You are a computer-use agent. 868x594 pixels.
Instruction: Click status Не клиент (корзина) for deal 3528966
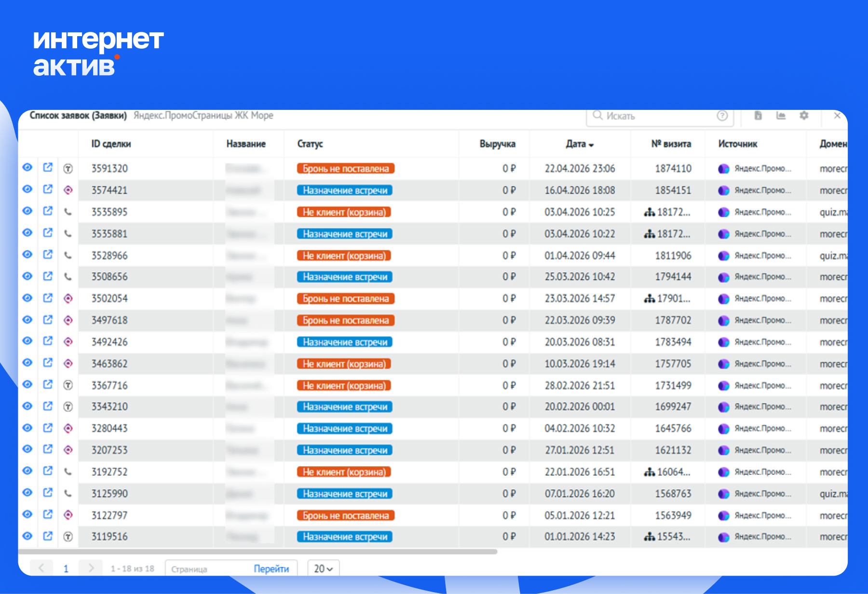(x=344, y=255)
